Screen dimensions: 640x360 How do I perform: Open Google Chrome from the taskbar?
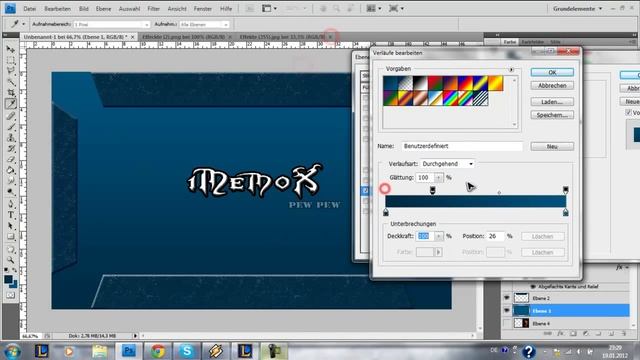(158, 351)
